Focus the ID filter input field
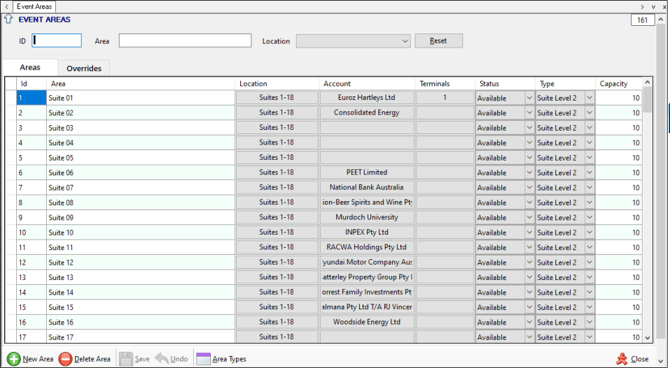Viewport: 670px width, 368px height. click(56, 41)
